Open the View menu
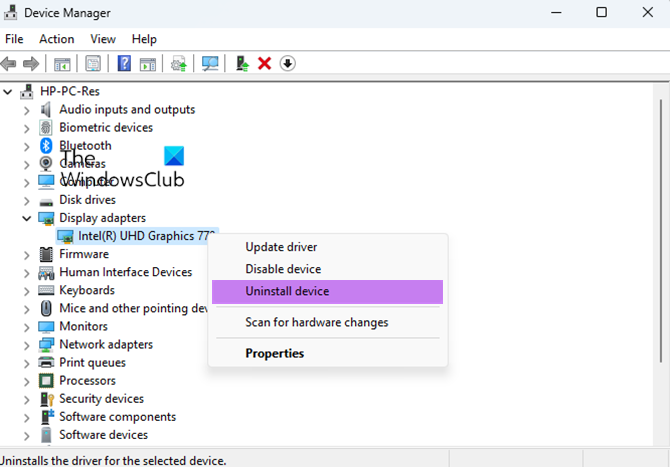The height and width of the screenshot is (468, 670). coord(103,39)
